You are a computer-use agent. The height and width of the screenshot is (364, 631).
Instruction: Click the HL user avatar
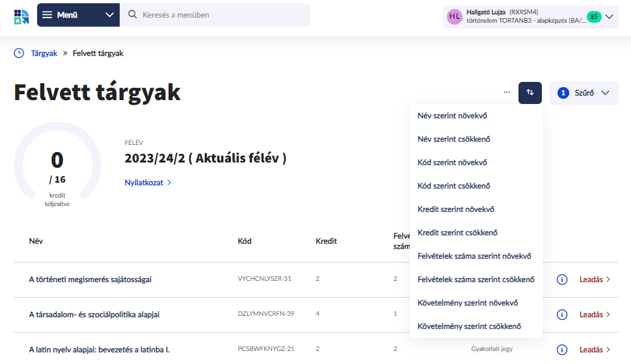coord(454,16)
